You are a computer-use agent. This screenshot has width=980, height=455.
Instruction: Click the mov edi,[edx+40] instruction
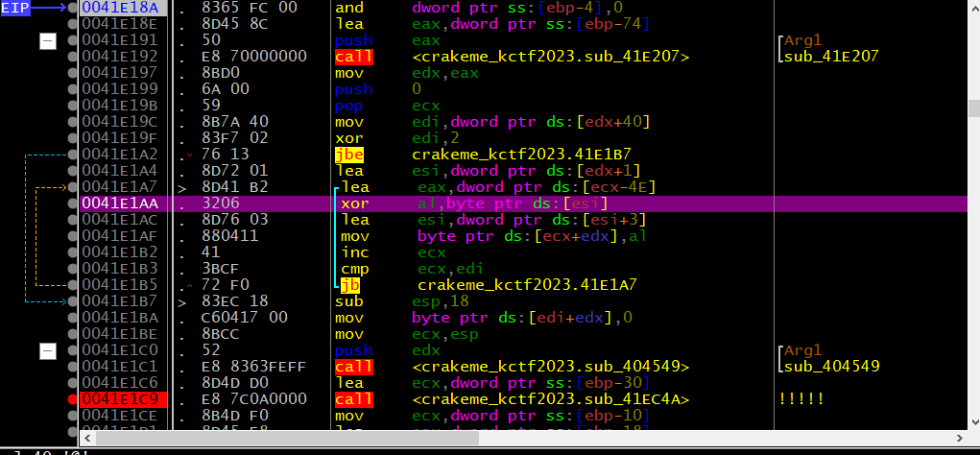[x=492, y=122]
